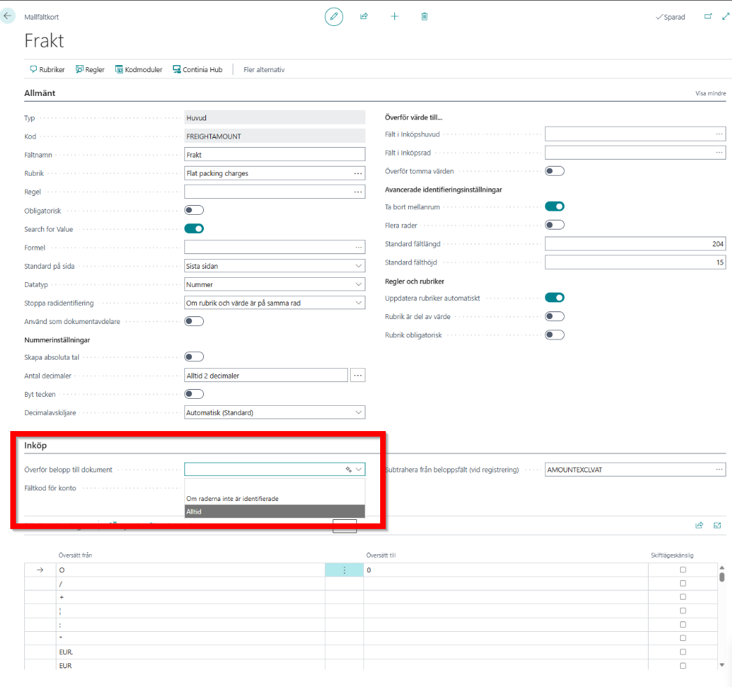Click the expand fullscreen arrows icon
This screenshot has width=732, height=687.
pyautogui.click(x=725, y=17)
